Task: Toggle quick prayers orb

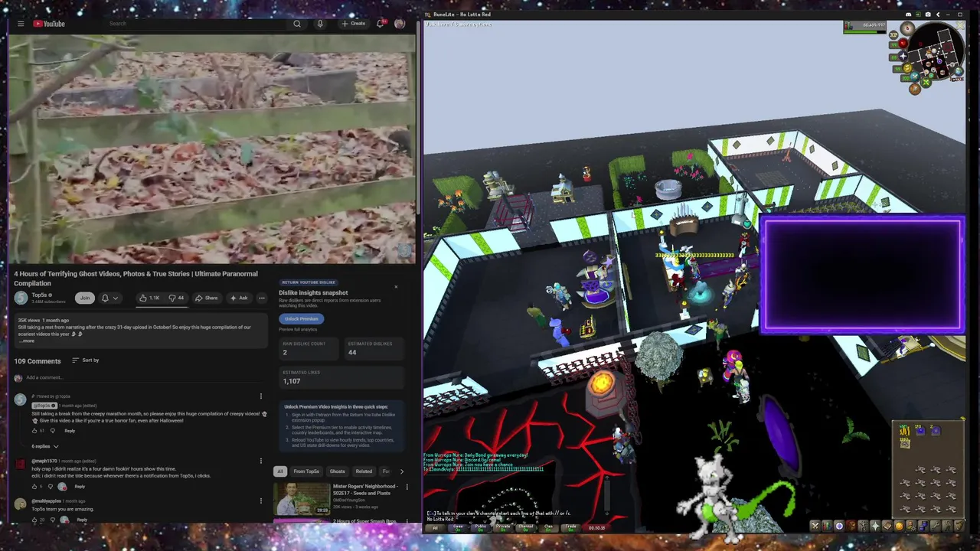Action: [x=903, y=56]
